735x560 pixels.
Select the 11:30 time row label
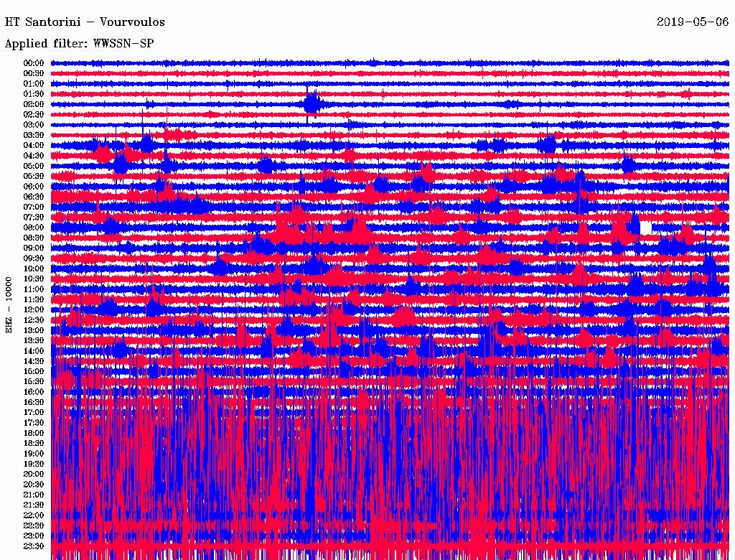(34, 299)
